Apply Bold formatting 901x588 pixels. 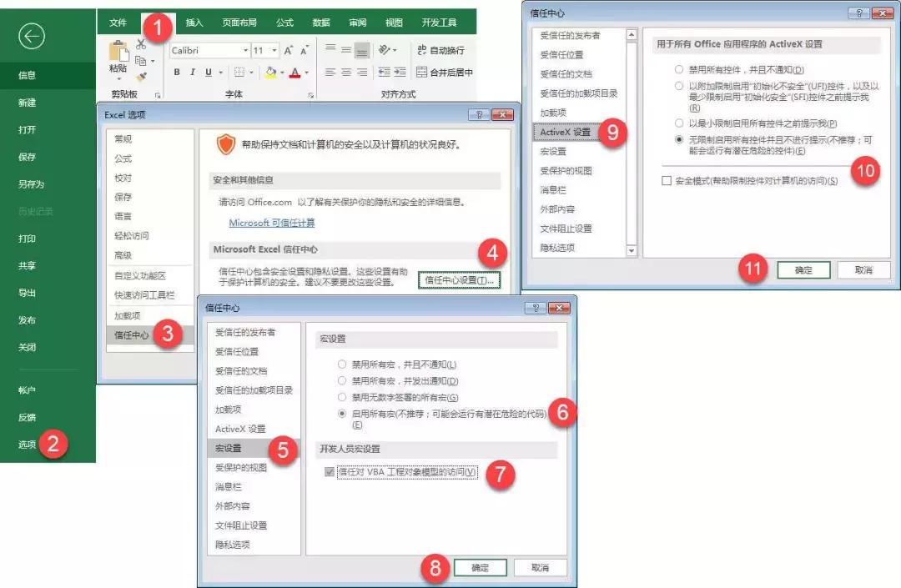tap(177, 72)
